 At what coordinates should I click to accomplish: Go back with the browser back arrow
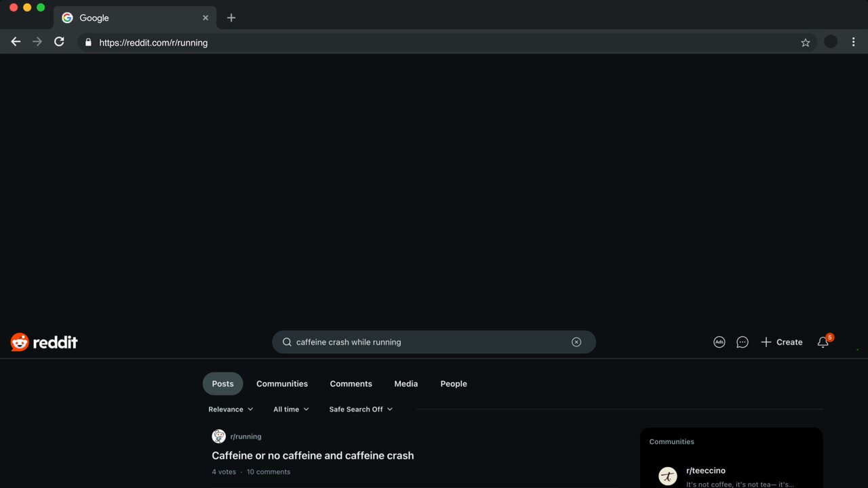pyautogui.click(x=16, y=42)
